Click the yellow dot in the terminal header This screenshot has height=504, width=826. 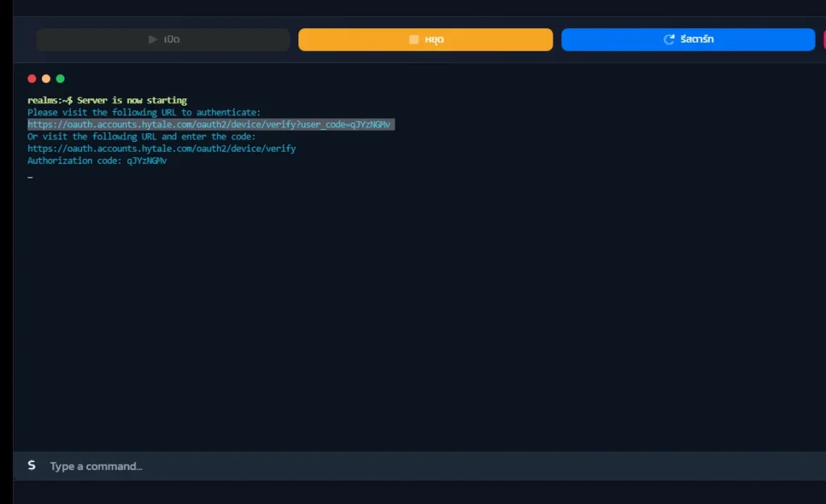coord(46,78)
